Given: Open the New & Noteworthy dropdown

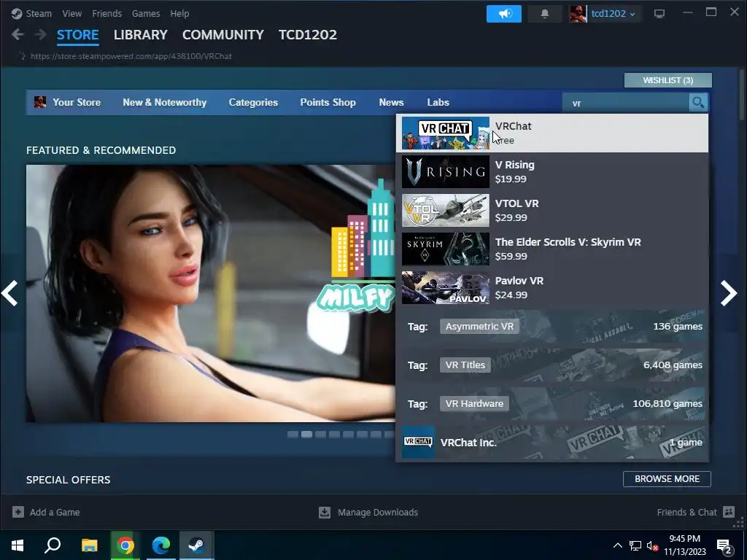Looking at the screenshot, I should click(x=164, y=102).
